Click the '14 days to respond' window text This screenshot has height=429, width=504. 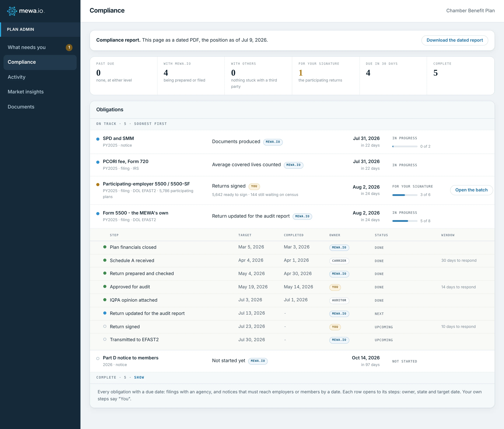[x=458, y=287]
